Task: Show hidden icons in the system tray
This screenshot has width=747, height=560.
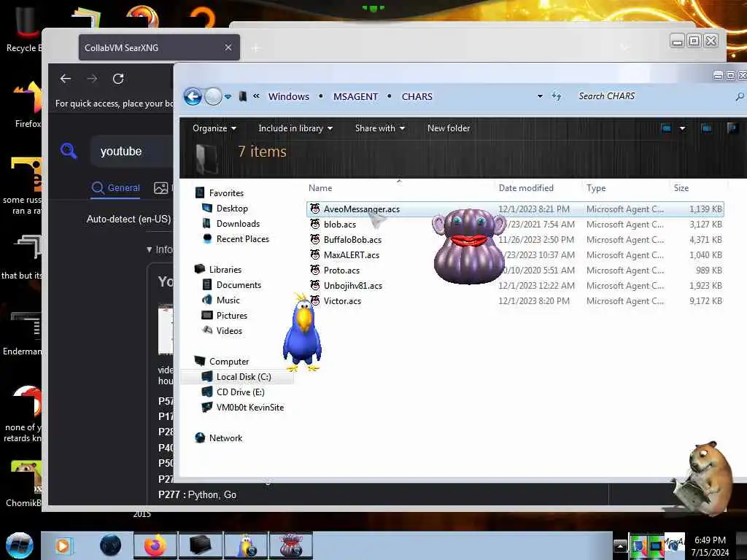Action: (620, 546)
